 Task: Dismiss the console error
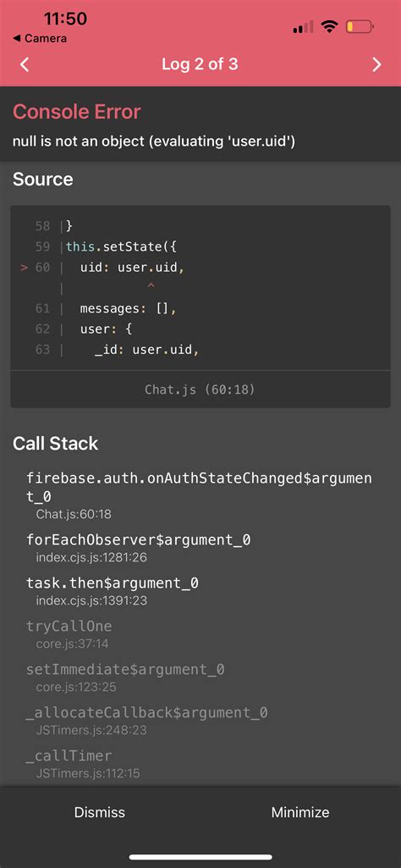(x=100, y=812)
